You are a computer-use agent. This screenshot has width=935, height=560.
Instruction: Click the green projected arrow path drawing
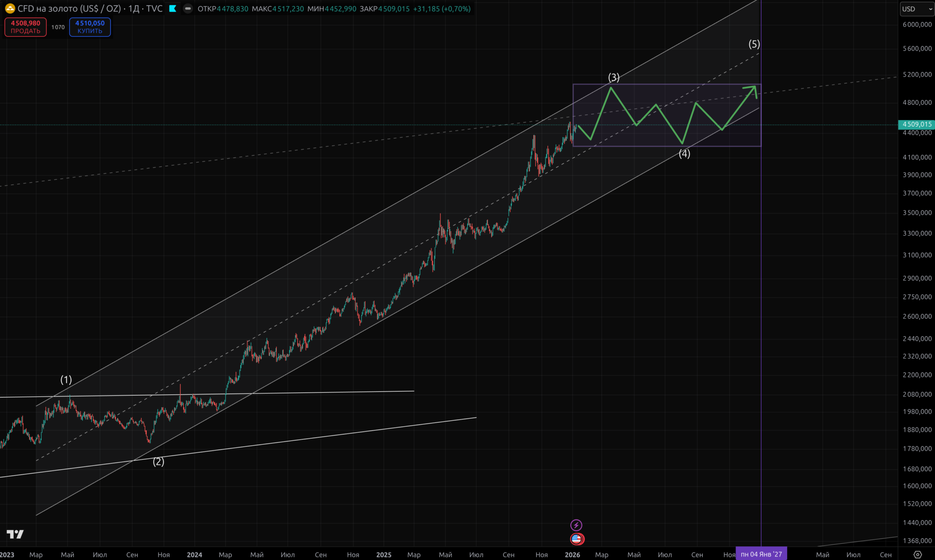tap(624, 107)
